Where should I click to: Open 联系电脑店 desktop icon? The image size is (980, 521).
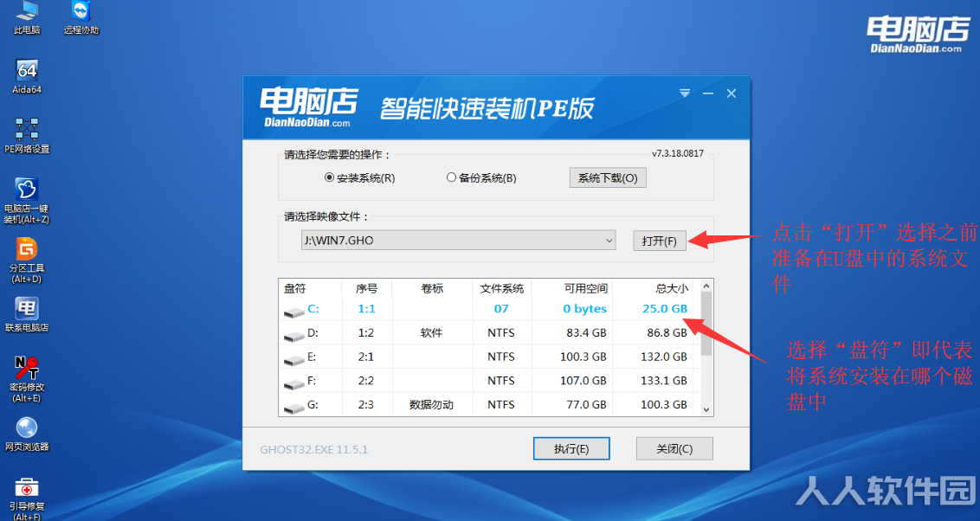pos(27,314)
